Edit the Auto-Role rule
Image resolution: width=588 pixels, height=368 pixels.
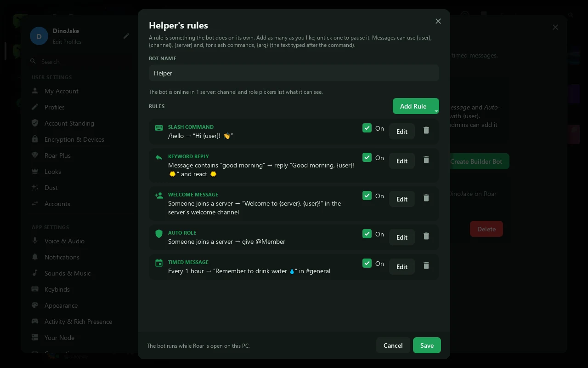(402, 237)
